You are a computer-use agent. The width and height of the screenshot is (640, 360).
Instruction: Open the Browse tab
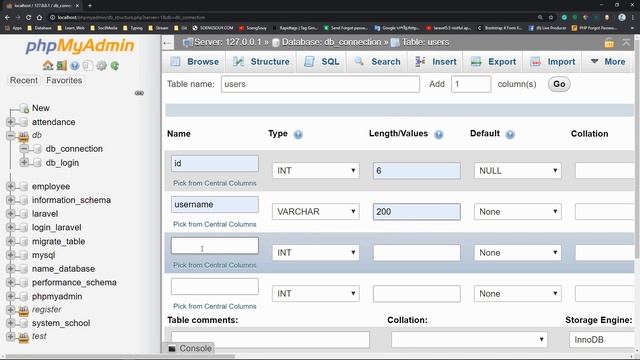(195, 62)
